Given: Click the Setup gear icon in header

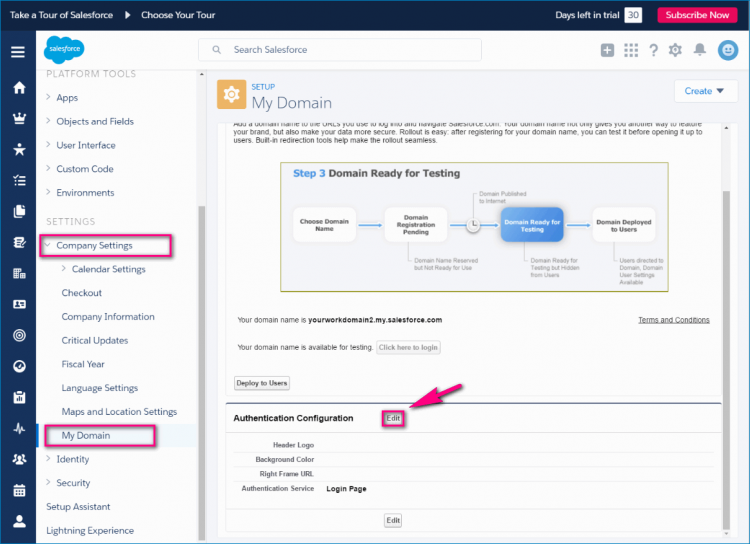Looking at the screenshot, I should pyautogui.click(x=676, y=50).
